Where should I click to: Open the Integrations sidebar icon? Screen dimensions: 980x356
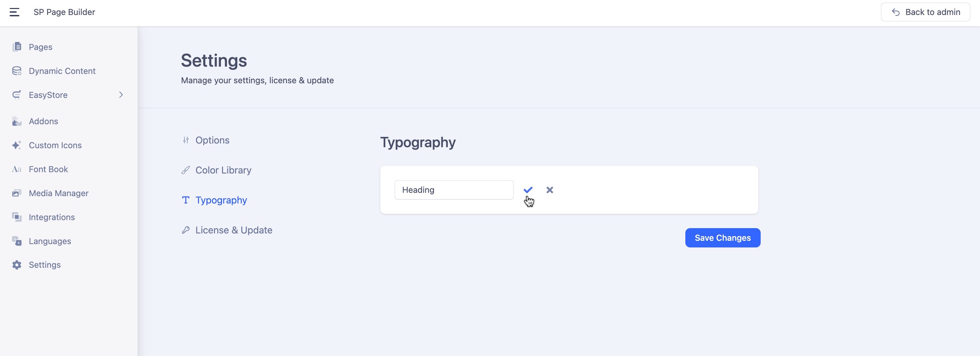click(17, 217)
